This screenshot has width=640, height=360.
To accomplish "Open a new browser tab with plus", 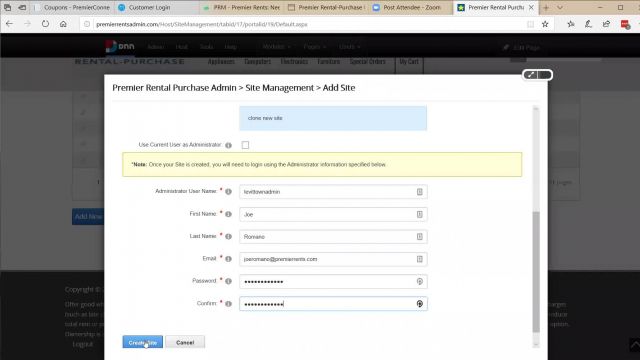I will pyautogui.click(x=546, y=7).
